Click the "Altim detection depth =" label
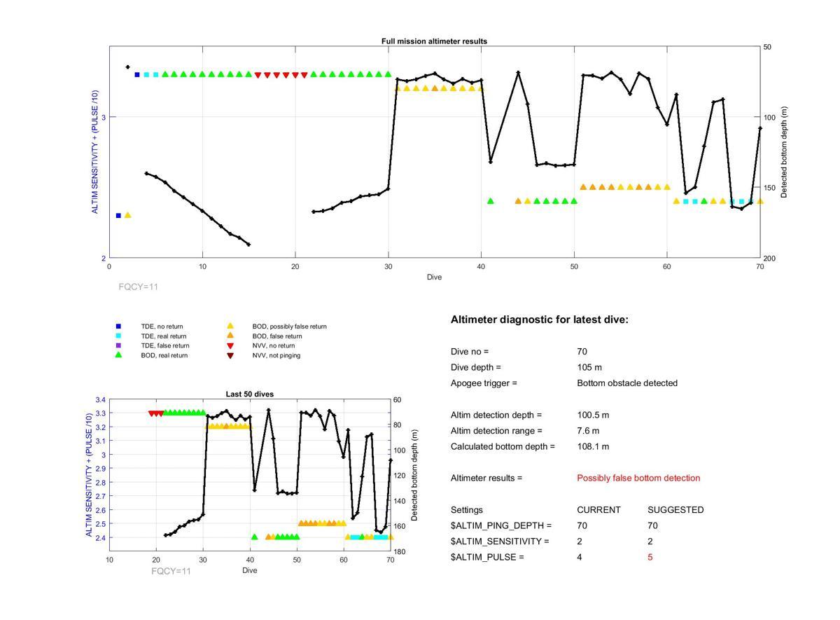840x620 pixels. point(496,415)
